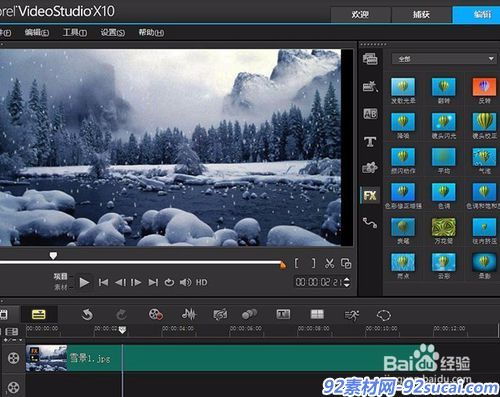Select the 发散光晕 filter thumbnail
The image size is (500, 397).
pyautogui.click(x=403, y=87)
